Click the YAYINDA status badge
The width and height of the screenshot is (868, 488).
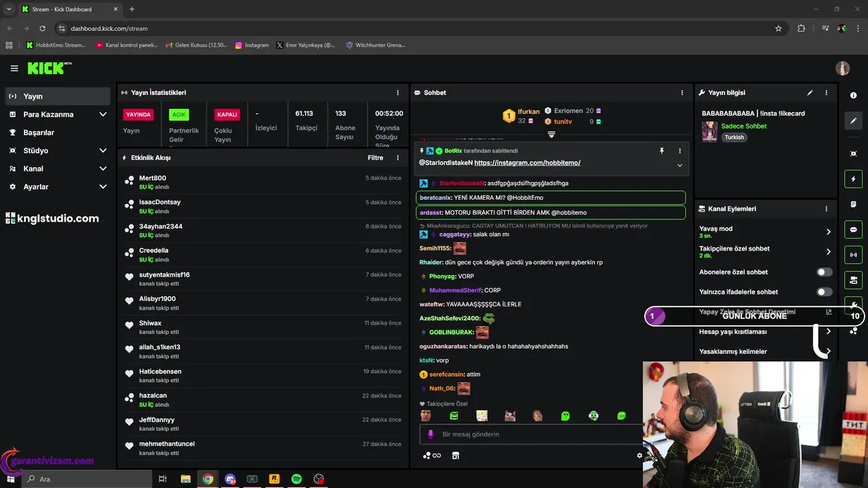tap(138, 115)
